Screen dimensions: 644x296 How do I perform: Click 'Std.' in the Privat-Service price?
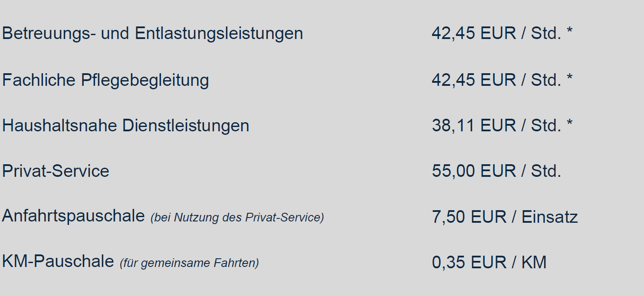point(546,171)
